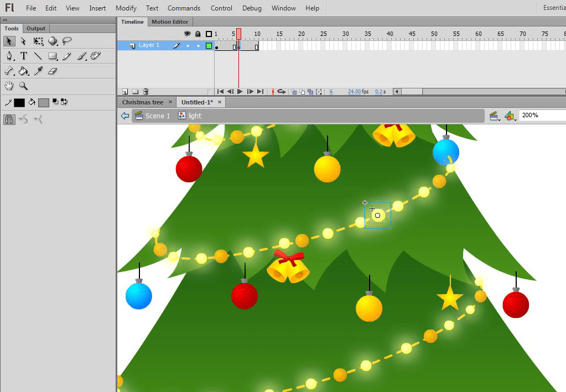Choose the Paint Bucket tool

(x=24, y=71)
